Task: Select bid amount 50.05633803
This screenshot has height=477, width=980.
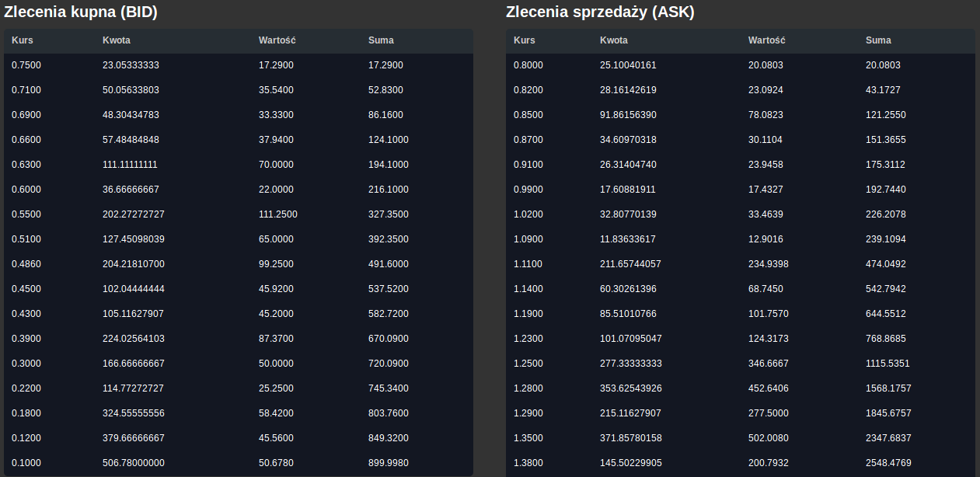Action: tap(131, 90)
